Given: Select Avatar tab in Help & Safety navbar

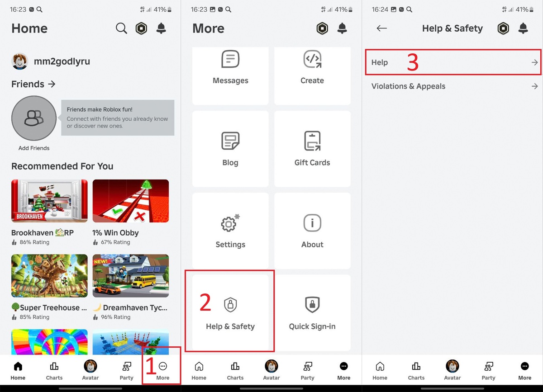Looking at the screenshot, I should [x=452, y=370].
